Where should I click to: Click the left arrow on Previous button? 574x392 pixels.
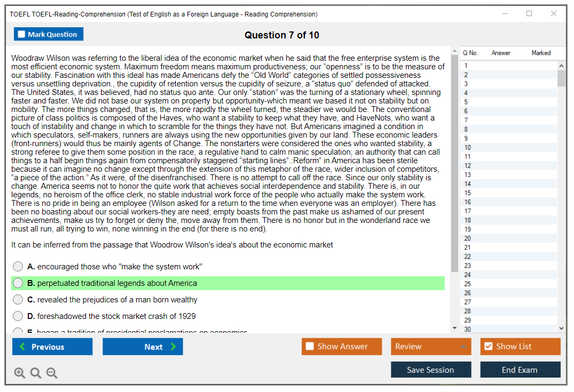pos(22,347)
